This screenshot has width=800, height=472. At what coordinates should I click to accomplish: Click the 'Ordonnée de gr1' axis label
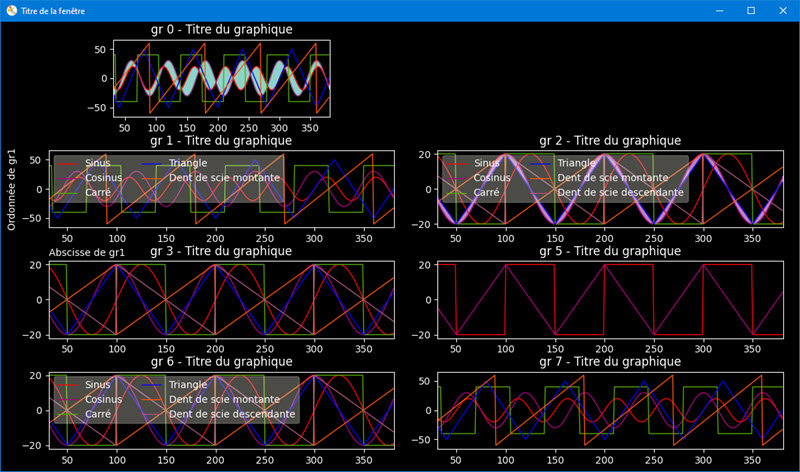12,189
